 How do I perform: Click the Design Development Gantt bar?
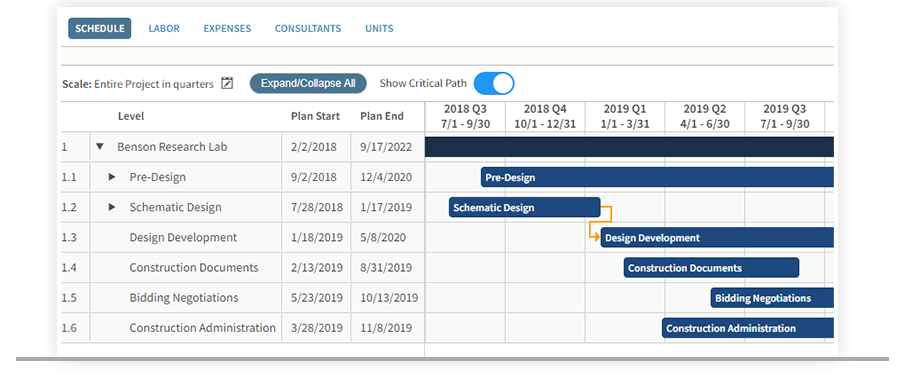(717, 238)
